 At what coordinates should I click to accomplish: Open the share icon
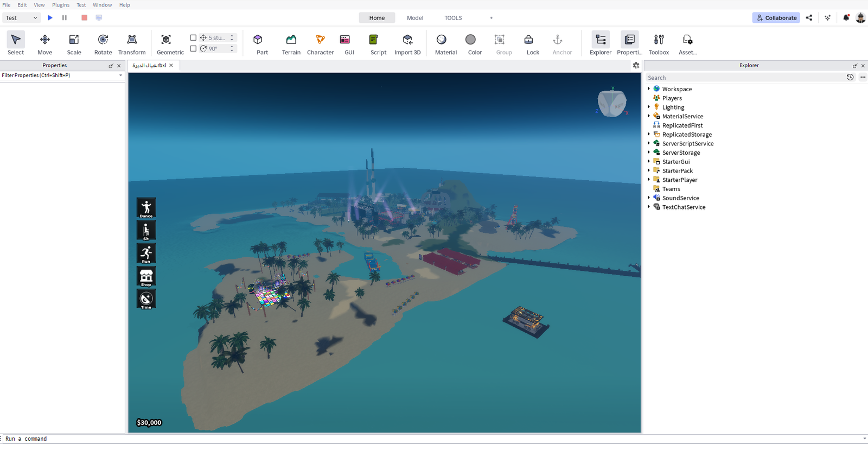pos(809,18)
